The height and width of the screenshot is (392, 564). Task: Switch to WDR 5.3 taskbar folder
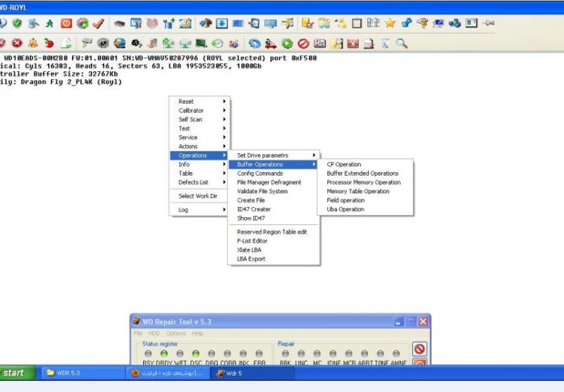coord(82,373)
